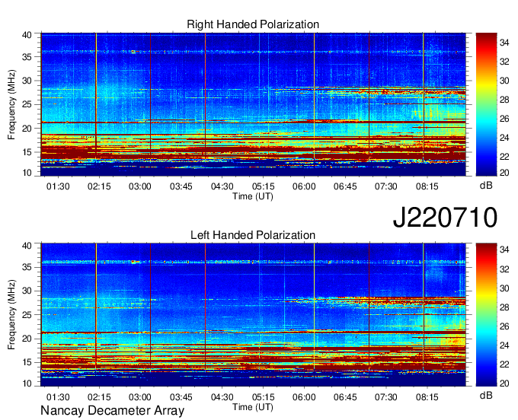Image resolution: width=518 pixels, height=420 pixels.
Task: Click the '03:00' time tick of Right Handed plot
Action: click(x=139, y=186)
